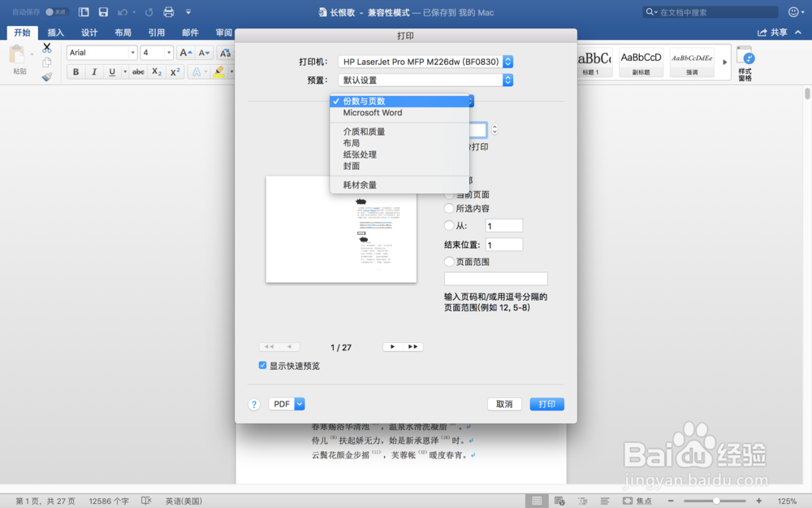Click the Paste clipboard icon
812x508 pixels.
pyautogui.click(x=18, y=54)
